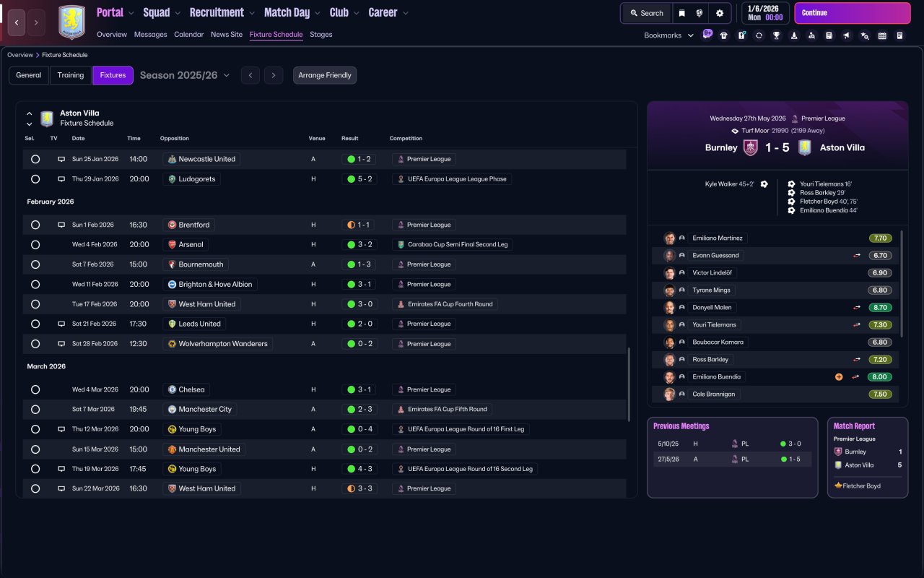Select the Newcastle United fixture radio button
The height and width of the screenshot is (578, 924).
coord(35,159)
